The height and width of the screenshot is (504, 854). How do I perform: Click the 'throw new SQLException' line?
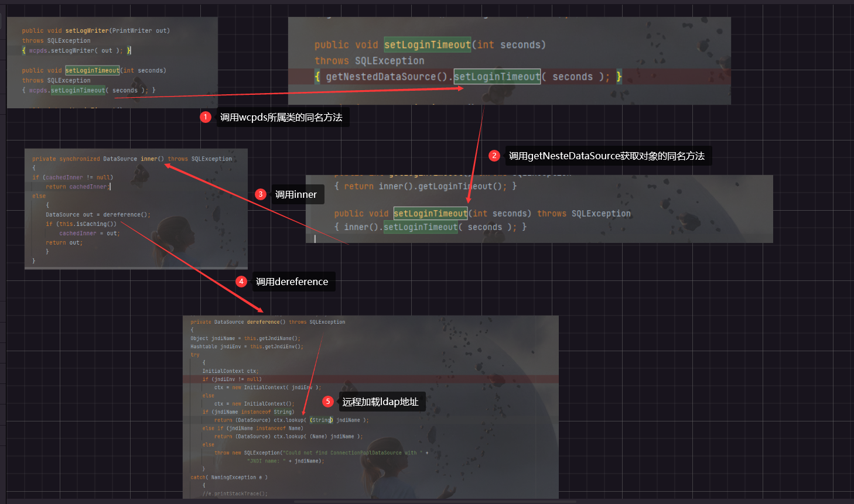pyautogui.click(x=321, y=453)
